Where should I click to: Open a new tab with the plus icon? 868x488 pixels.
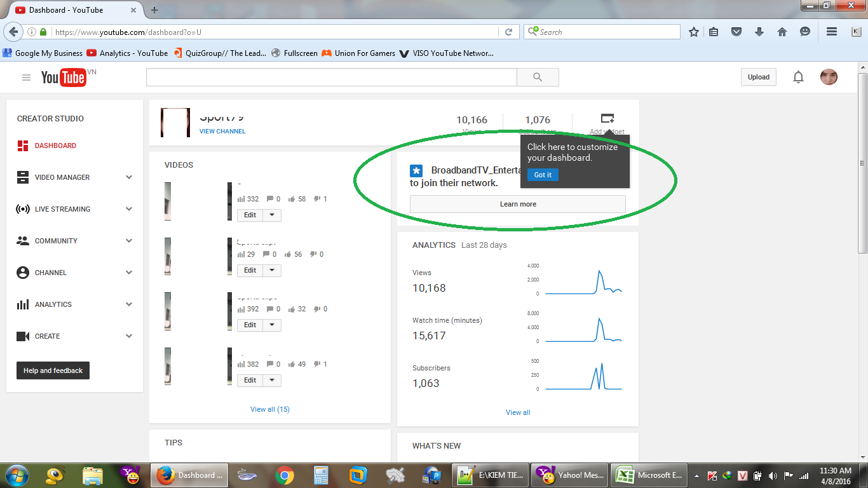click(154, 10)
